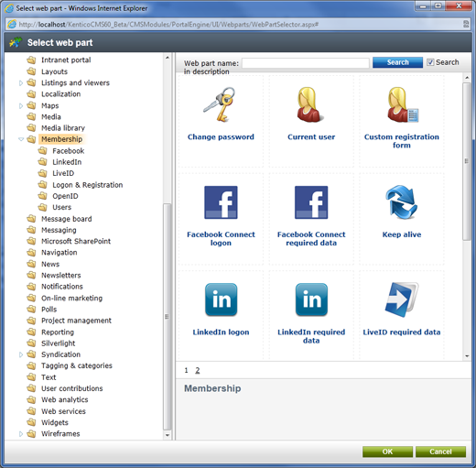Click the Facebook subfolder icon
Screen dimensions: 476x468
click(42, 151)
